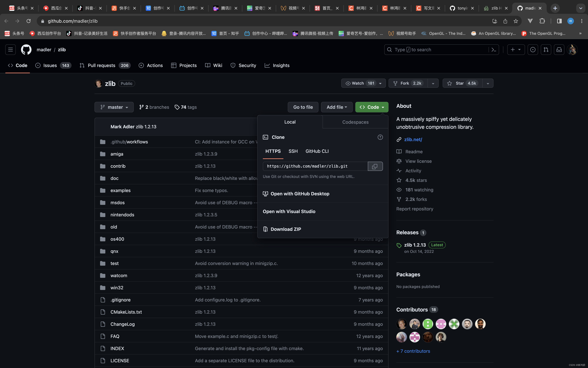Open the master branch selector dropdown
The height and width of the screenshot is (368, 588).
(x=114, y=107)
